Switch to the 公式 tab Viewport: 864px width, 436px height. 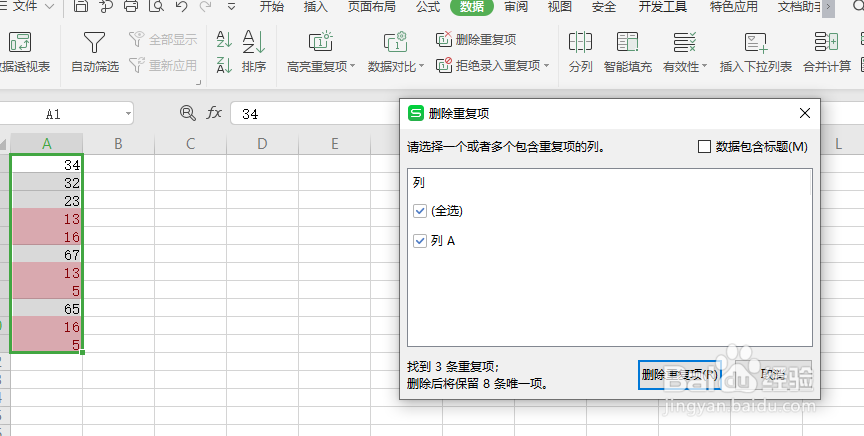(x=428, y=7)
